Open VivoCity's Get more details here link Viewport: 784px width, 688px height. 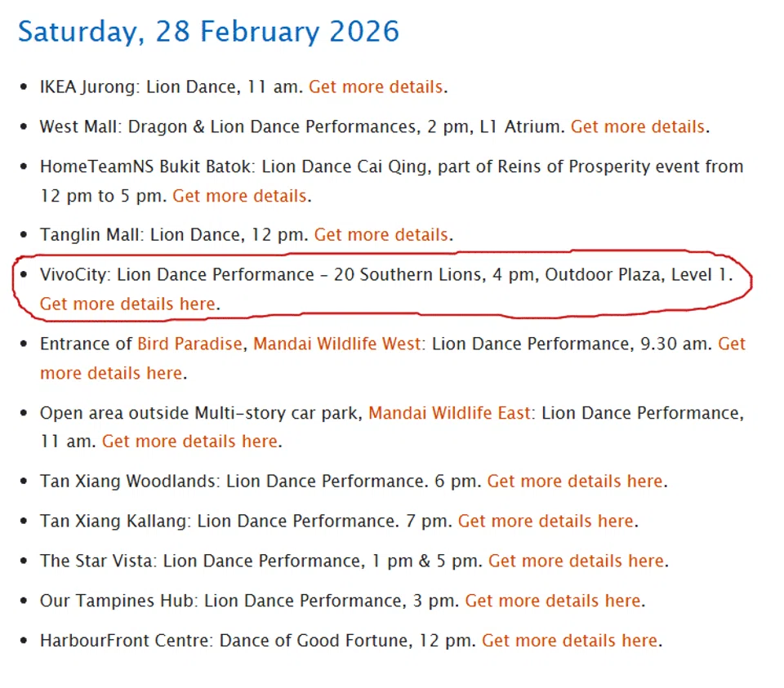pos(127,304)
